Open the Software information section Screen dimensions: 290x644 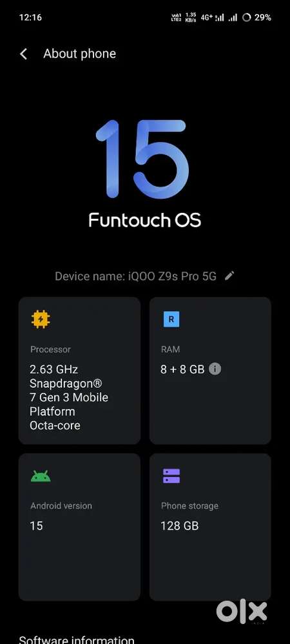pos(76,639)
